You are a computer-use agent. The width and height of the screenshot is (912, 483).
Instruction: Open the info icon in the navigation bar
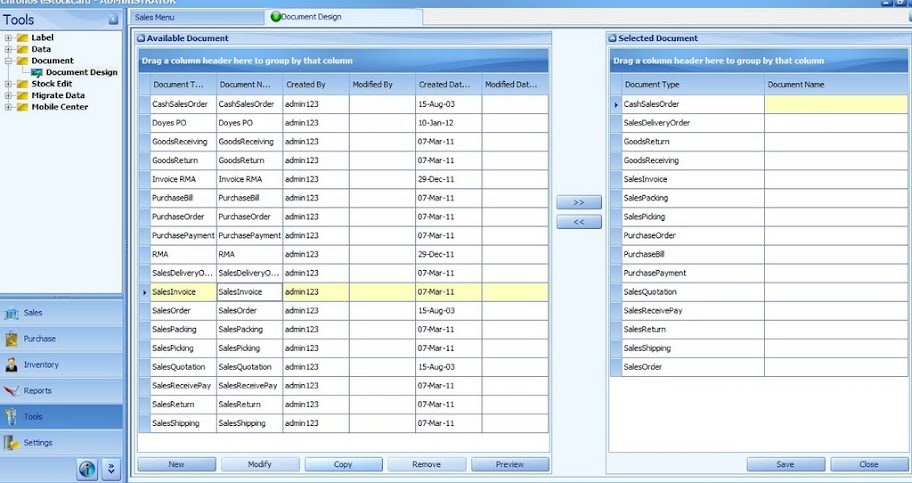[87, 468]
